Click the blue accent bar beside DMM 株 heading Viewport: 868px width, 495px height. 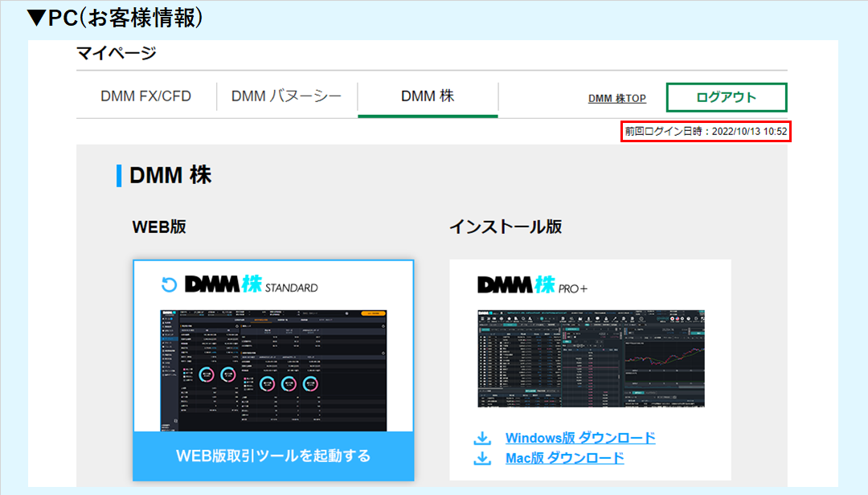(x=119, y=175)
